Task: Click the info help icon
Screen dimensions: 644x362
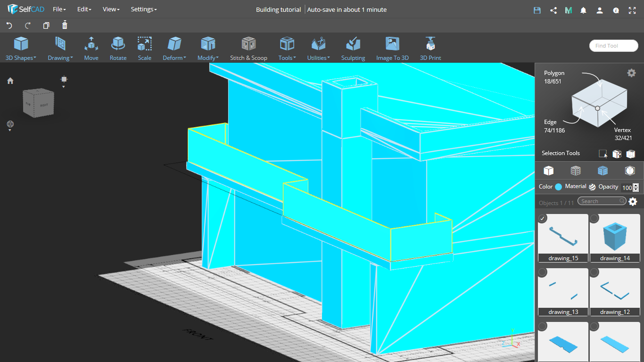Action: point(616,10)
